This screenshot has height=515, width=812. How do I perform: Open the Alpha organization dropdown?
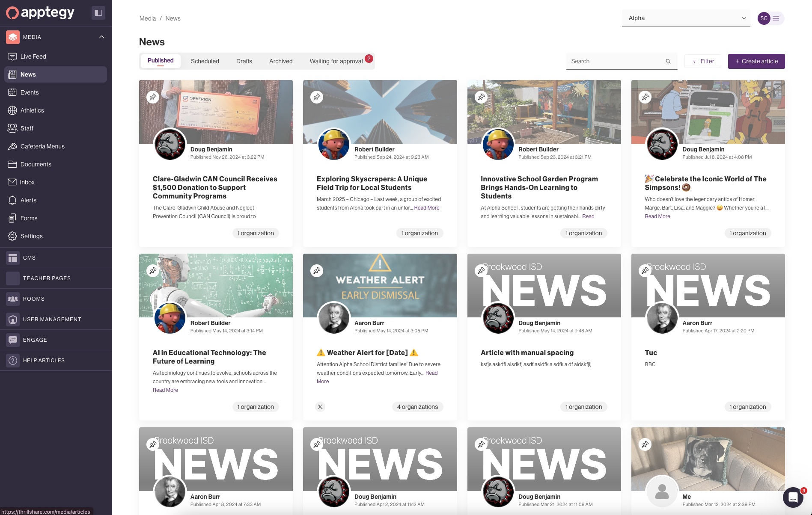(x=686, y=18)
